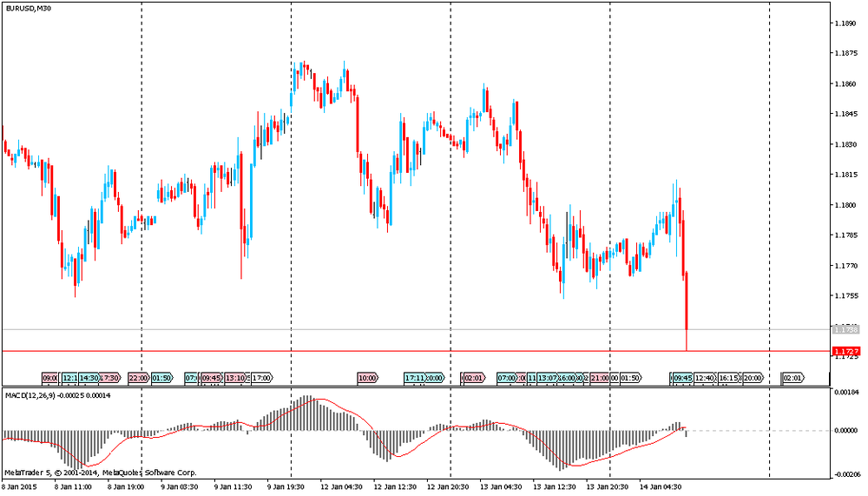Click the 1.1860 price scale value
The image size is (868, 496).
pyautogui.click(x=845, y=84)
